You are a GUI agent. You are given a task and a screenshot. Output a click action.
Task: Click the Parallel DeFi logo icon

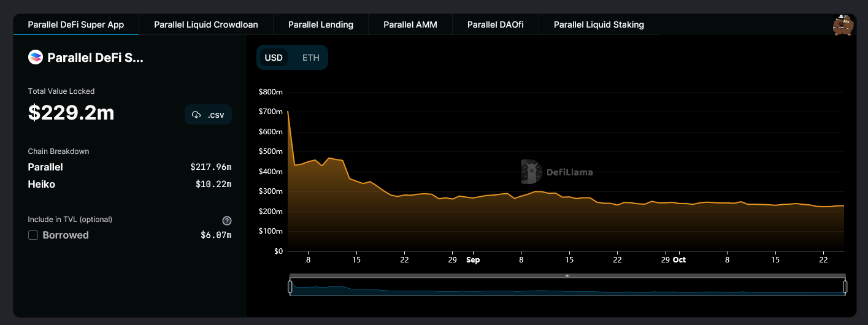tap(36, 58)
